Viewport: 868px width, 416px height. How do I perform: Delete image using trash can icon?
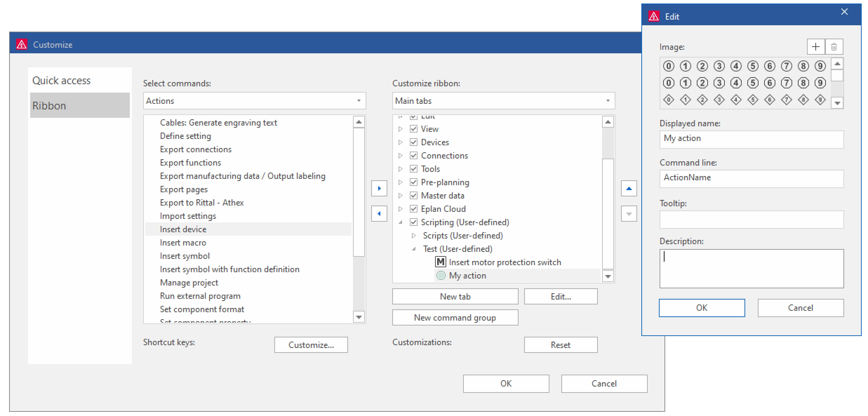click(834, 47)
